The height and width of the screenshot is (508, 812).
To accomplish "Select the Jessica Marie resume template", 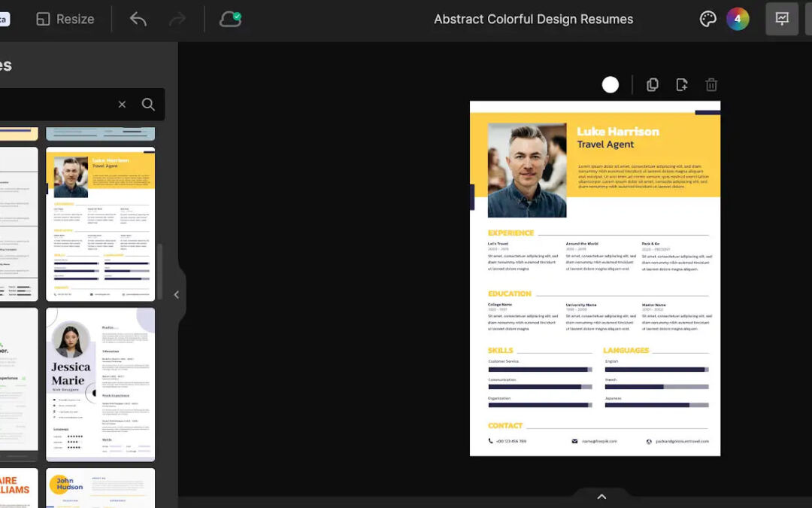I will (x=100, y=384).
